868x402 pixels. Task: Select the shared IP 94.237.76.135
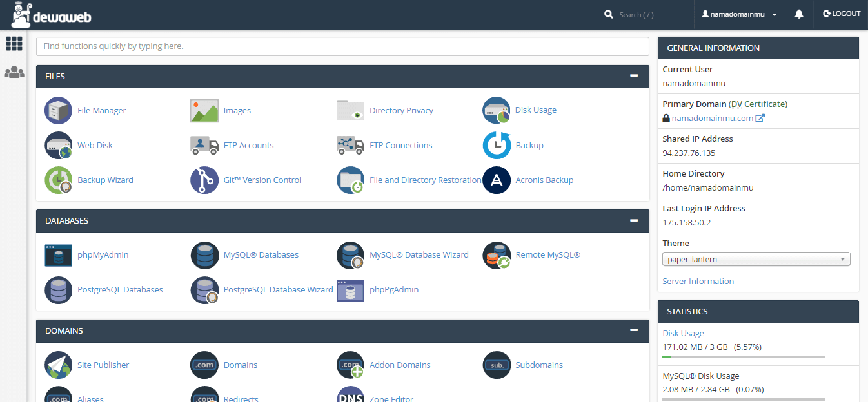point(689,153)
